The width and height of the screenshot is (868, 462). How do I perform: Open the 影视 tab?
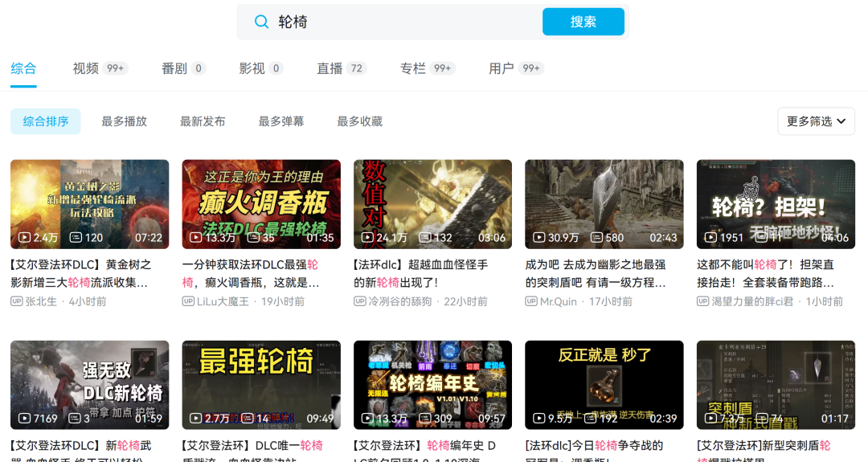[260, 68]
